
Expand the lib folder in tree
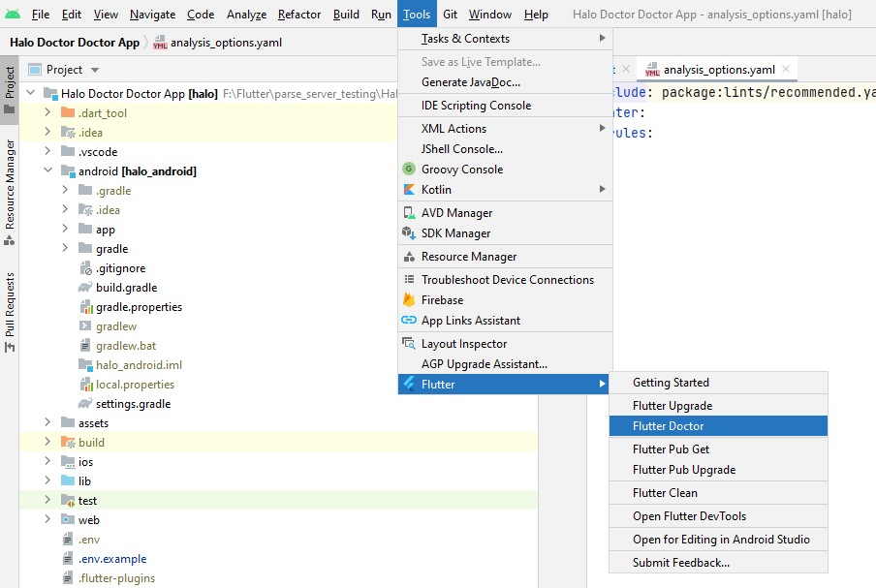pyautogui.click(x=47, y=481)
